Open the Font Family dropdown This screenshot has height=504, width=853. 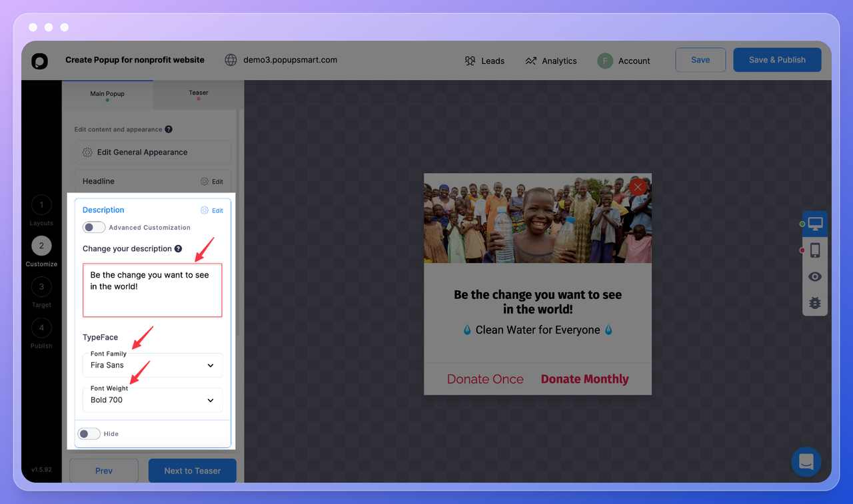click(x=153, y=365)
